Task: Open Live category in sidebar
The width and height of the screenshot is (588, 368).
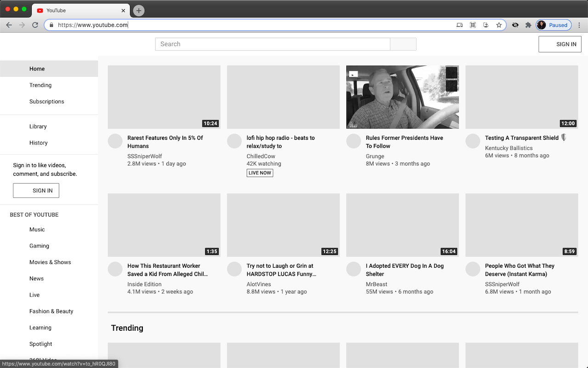Action: tap(49, 295)
